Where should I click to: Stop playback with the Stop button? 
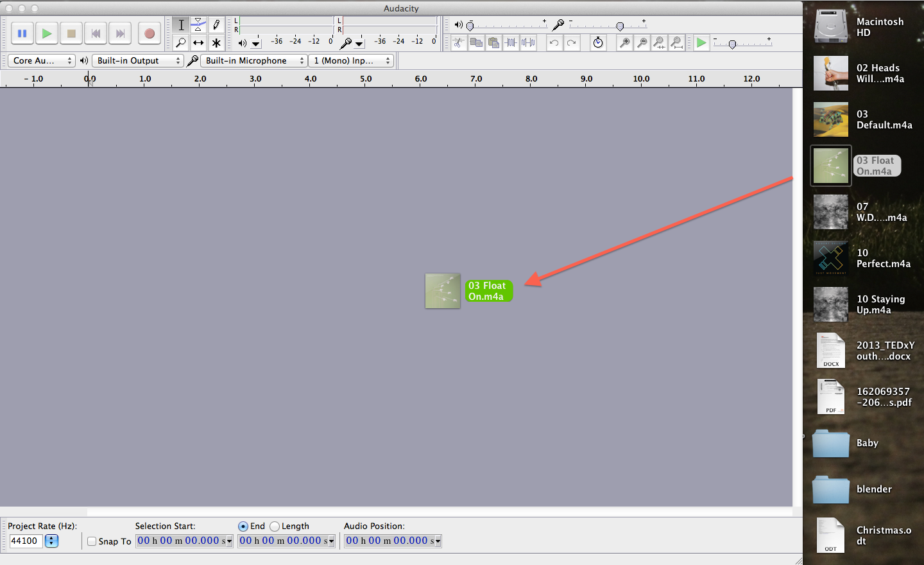pyautogui.click(x=71, y=33)
